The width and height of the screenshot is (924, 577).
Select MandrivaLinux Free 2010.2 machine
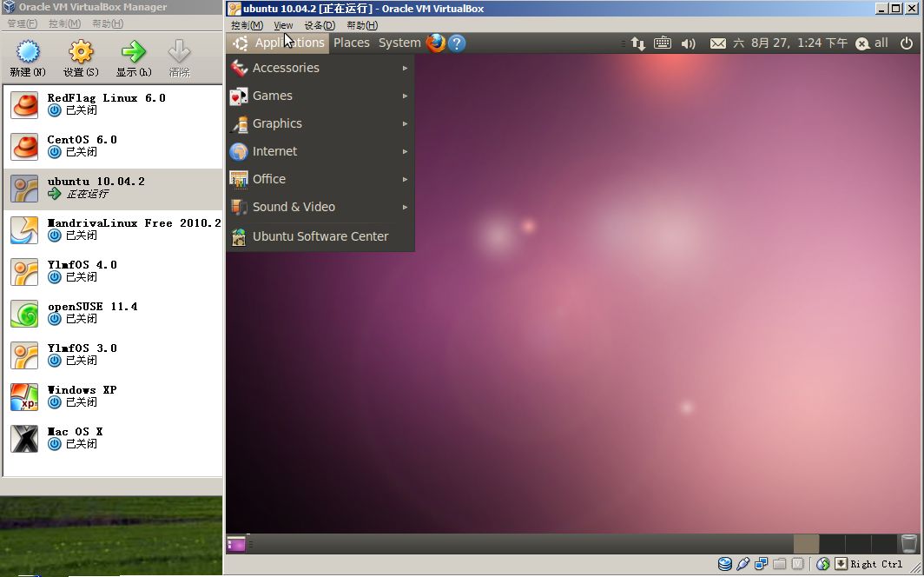pyautogui.click(x=113, y=230)
